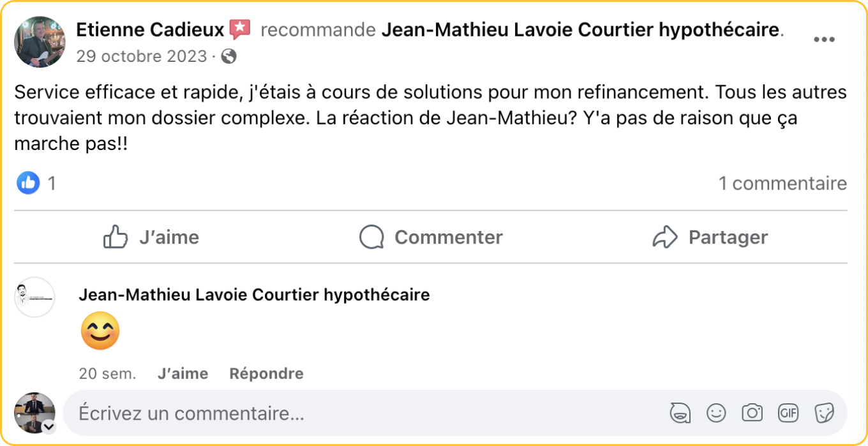Click the red recommendation star badge
The height and width of the screenshot is (446, 868).
pos(239,29)
